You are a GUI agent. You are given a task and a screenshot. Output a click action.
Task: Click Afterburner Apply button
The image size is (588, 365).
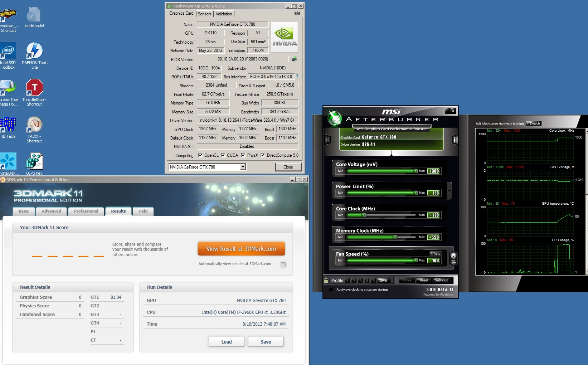(407, 281)
